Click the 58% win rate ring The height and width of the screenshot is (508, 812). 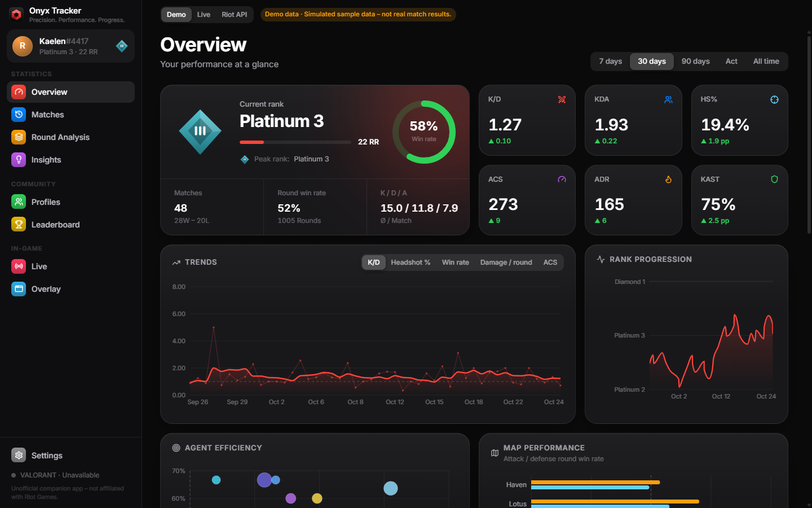pos(424,132)
